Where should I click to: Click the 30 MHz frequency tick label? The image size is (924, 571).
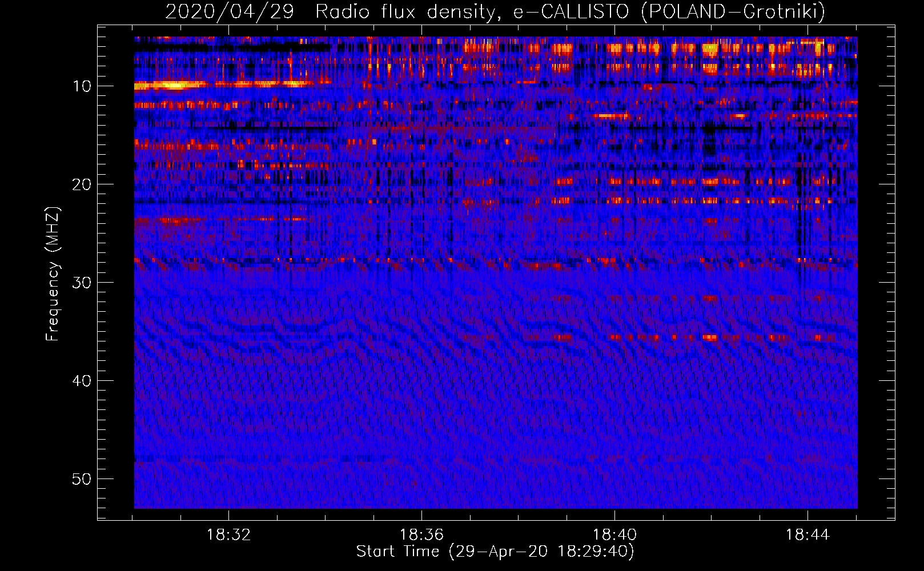(82, 283)
